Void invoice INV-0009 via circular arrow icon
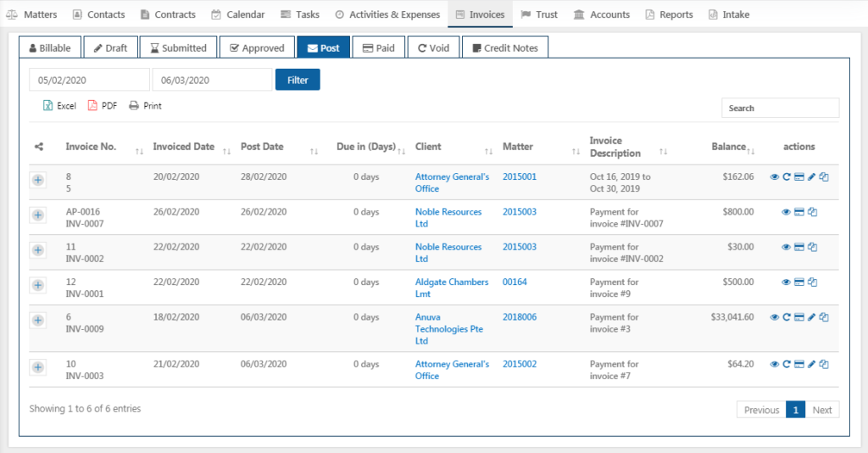Image resolution: width=868 pixels, height=453 pixels. 786,317
